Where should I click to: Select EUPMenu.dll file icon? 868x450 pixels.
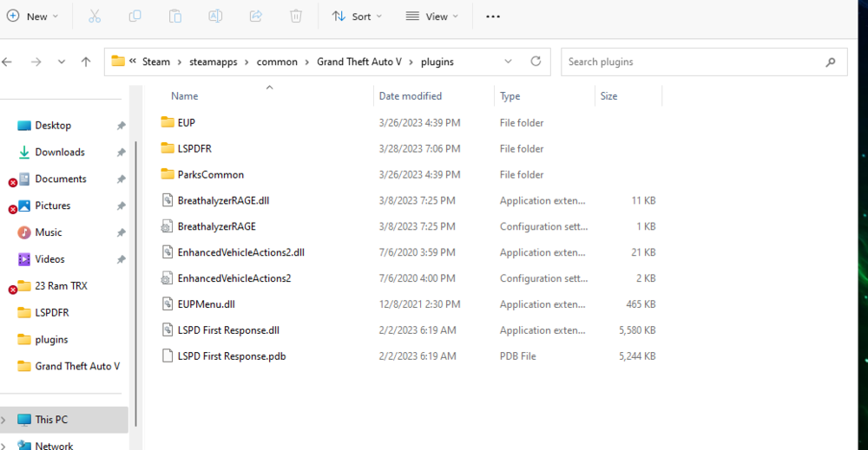(168, 304)
